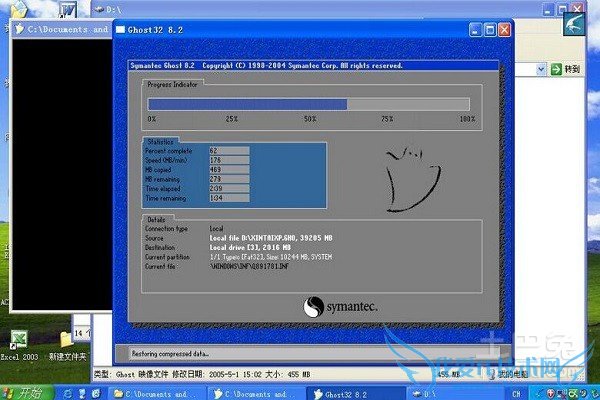Click the red shield tray icon

coord(551,394)
